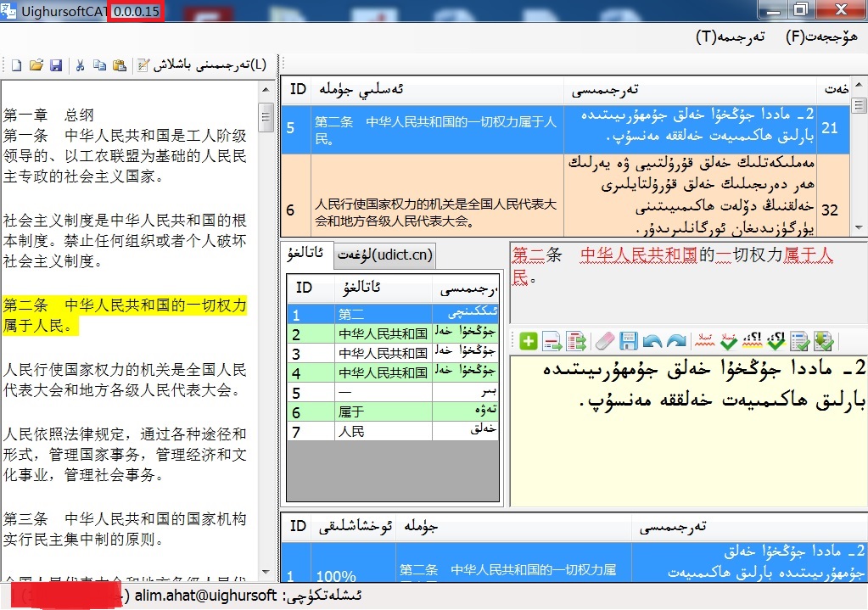Click the New document icon
Image resolution: width=868 pixels, height=610 pixels.
point(17,65)
